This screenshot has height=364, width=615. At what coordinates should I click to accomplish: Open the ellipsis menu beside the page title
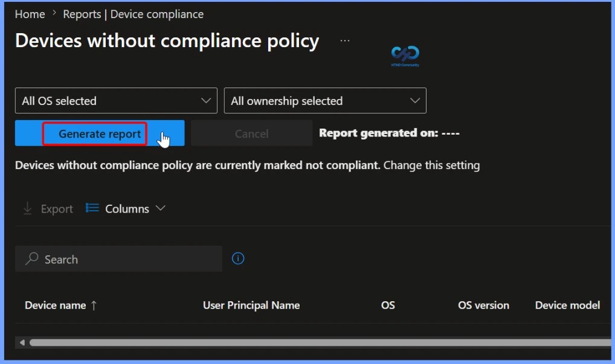(x=345, y=40)
